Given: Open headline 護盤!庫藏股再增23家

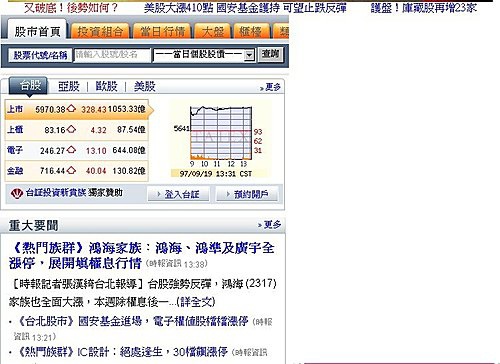Looking at the screenshot, I should (424, 8).
